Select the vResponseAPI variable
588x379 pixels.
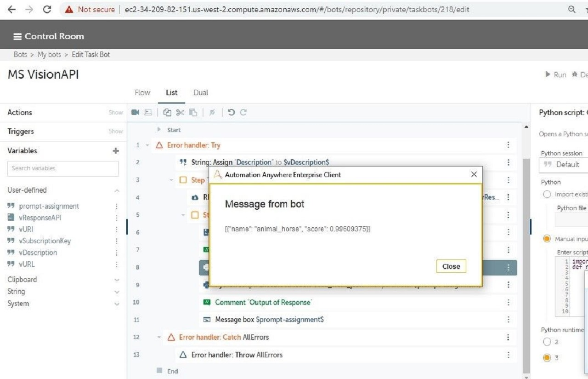click(40, 218)
